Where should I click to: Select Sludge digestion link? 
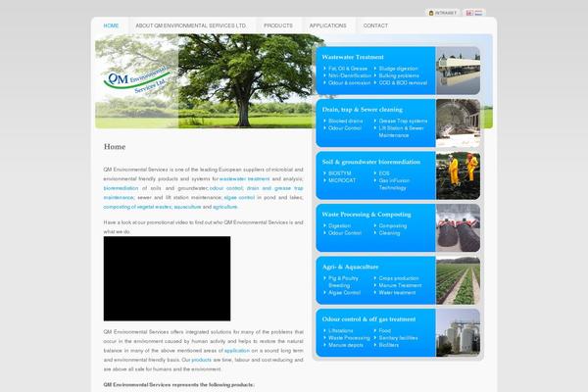pyautogui.click(x=398, y=69)
